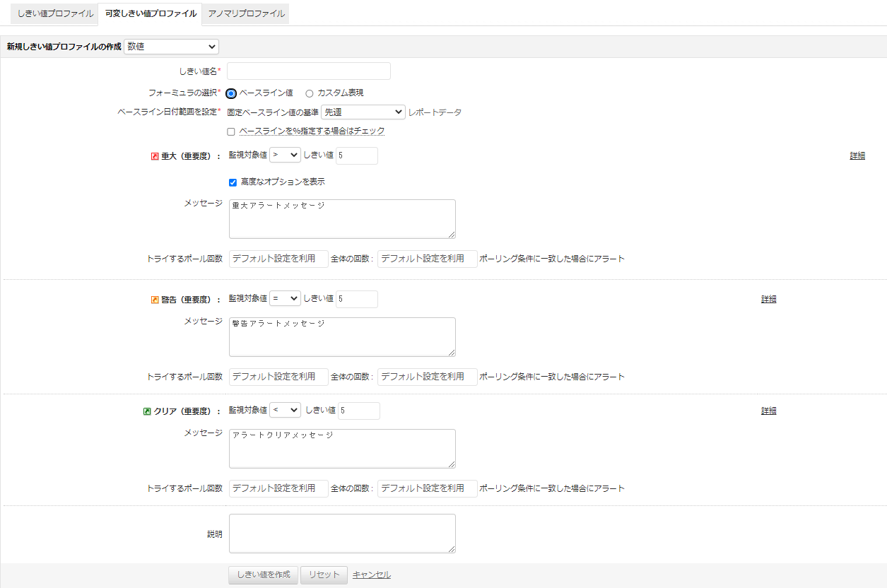This screenshot has height=588, width=887.
Task: Click the しきい値名 text field
Action: [308, 71]
